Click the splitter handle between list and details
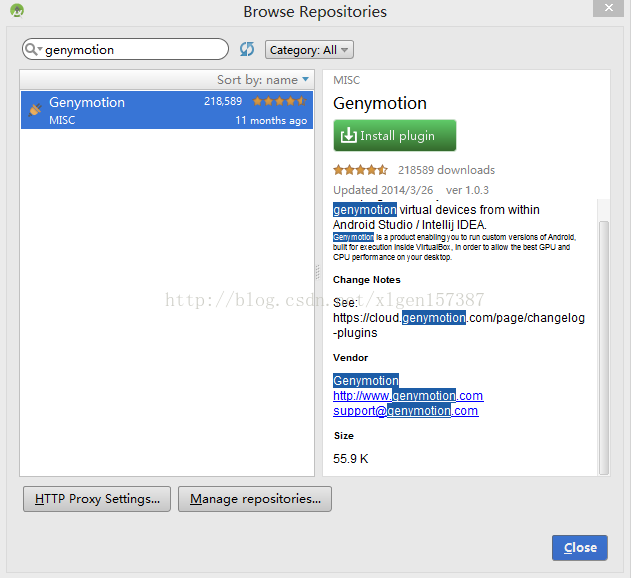The width and height of the screenshot is (631, 578). [x=318, y=272]
